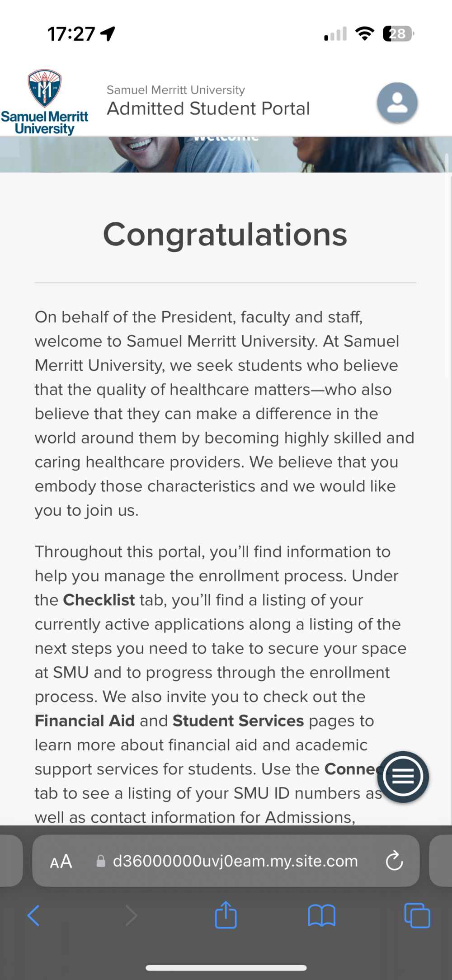Open the user profile avatar icon
The height and width of the screenshot is (980, 452).
click(x=397, y=103)
